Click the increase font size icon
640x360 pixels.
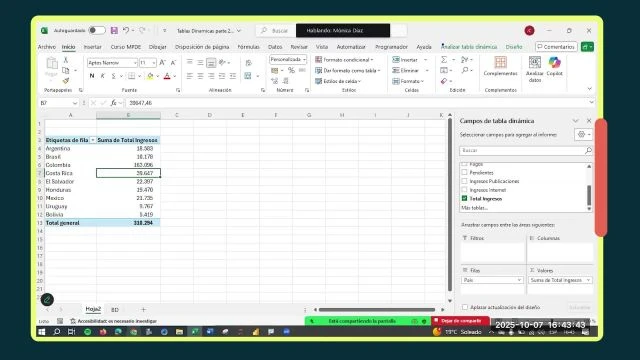pyautogui.click(x=162, y=62)
